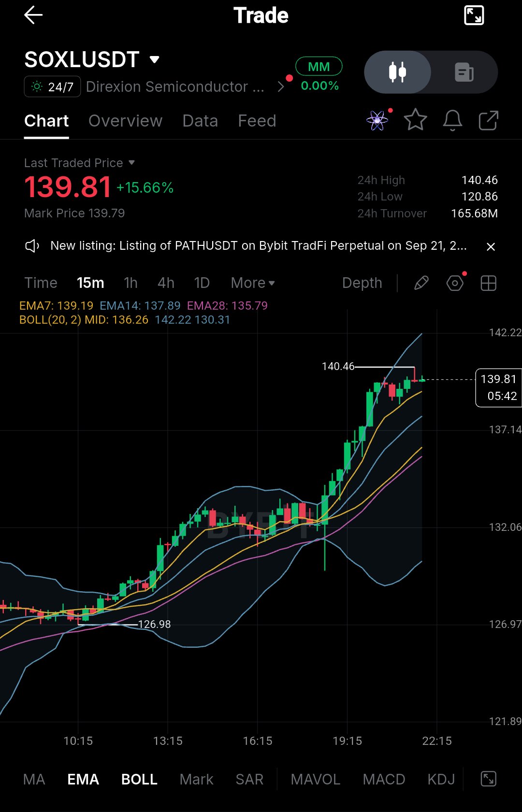
Task: Enable the Mark price indicator
Action: pos(196,779)
